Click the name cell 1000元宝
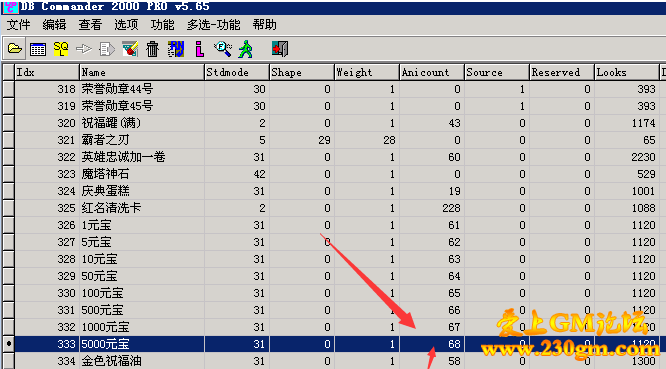Screen dimensions: 666x369 pos(142,327)
